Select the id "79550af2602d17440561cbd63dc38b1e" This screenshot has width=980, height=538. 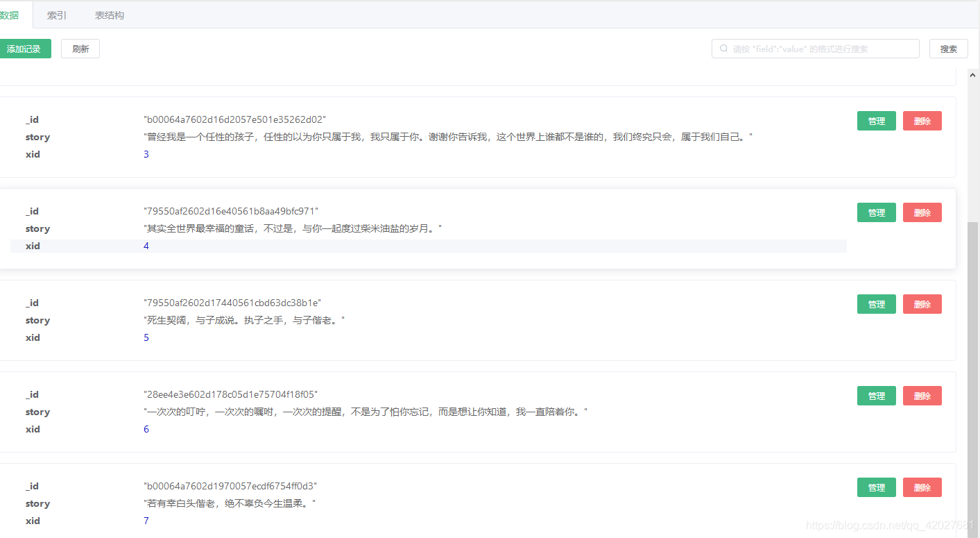[x=232, y=303]
